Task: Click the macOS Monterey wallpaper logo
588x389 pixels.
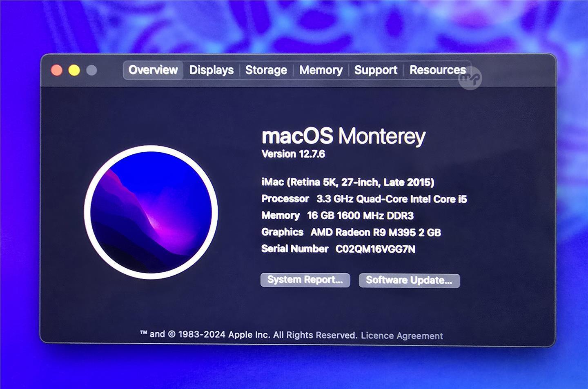Action: coord(151,212)
